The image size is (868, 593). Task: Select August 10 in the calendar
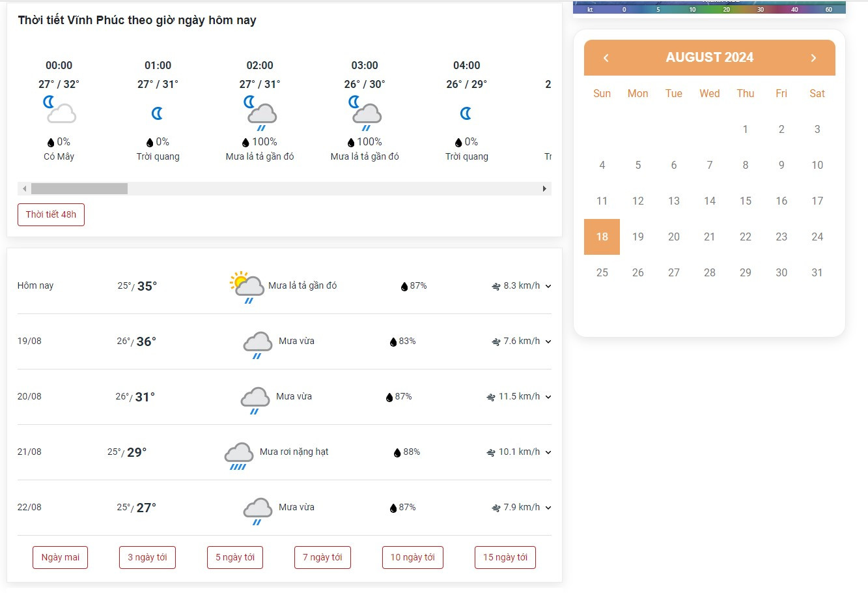coord(817,165)
